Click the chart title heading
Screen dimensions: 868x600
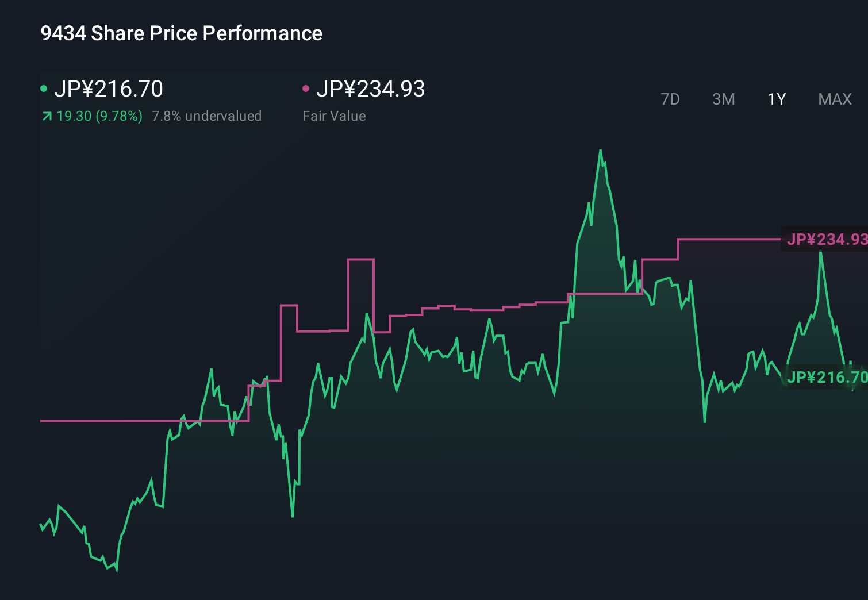[180, 33]
